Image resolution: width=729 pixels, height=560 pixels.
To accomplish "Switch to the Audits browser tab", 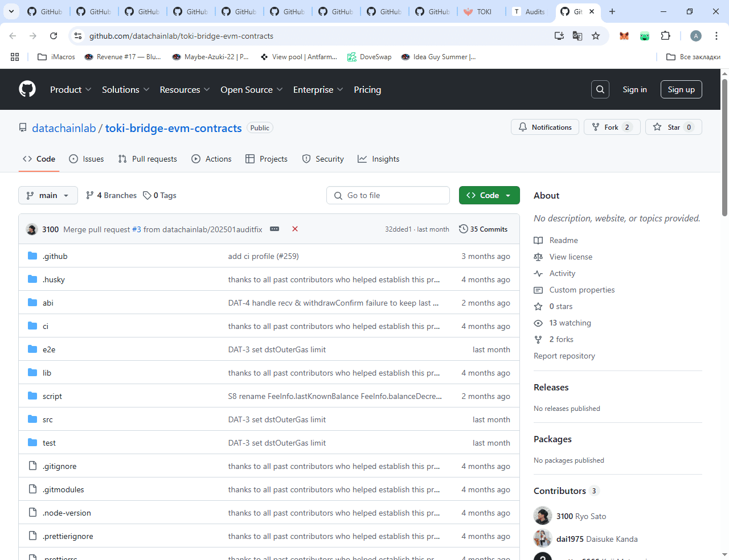I will pyautogui.click(x=530, y=11).
